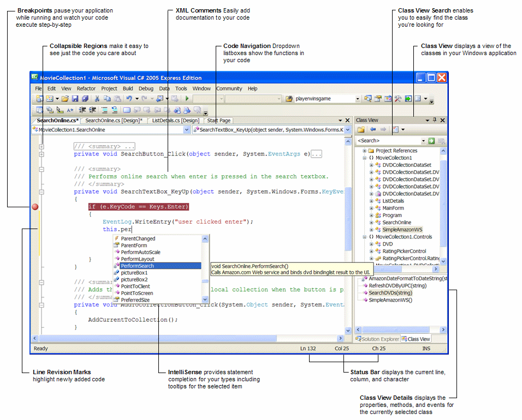522x420 pixels.
Task: Collapse the MovieCollection1 namespace node
Action: tap(365, 158)
